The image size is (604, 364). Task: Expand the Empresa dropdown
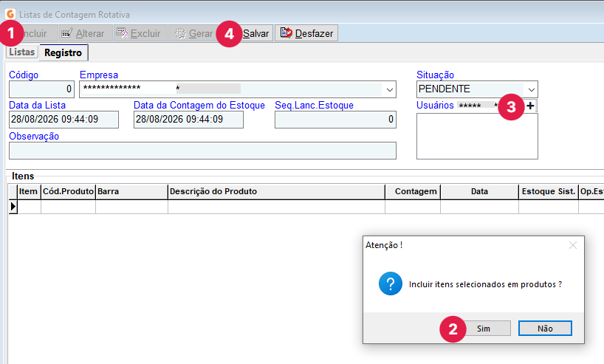tap(389, 90)
